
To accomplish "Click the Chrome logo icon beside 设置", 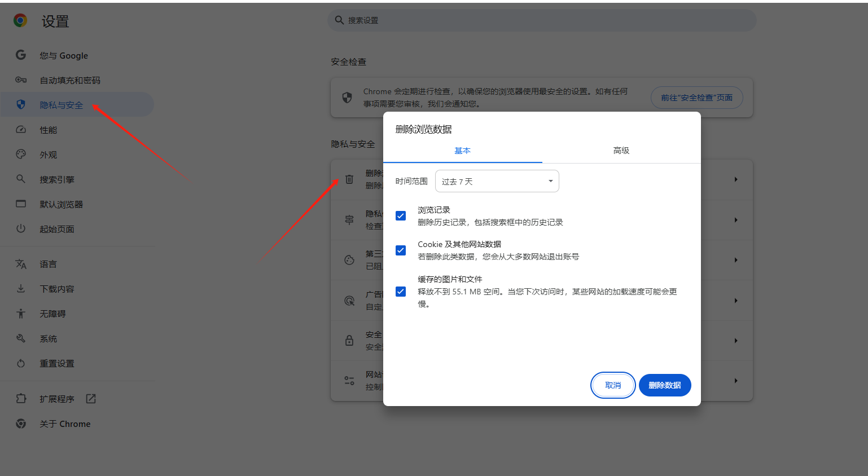I will tap(20, 21).
